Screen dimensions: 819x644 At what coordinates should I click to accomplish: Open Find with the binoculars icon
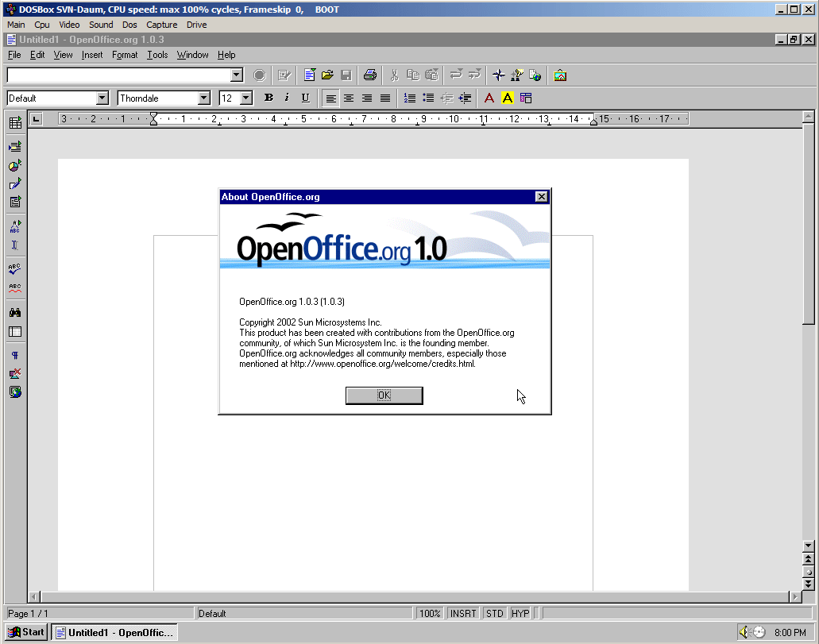pos(15,312)
